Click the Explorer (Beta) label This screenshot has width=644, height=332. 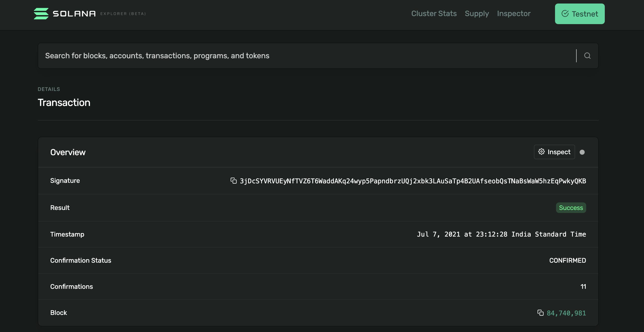click(123, 14)
